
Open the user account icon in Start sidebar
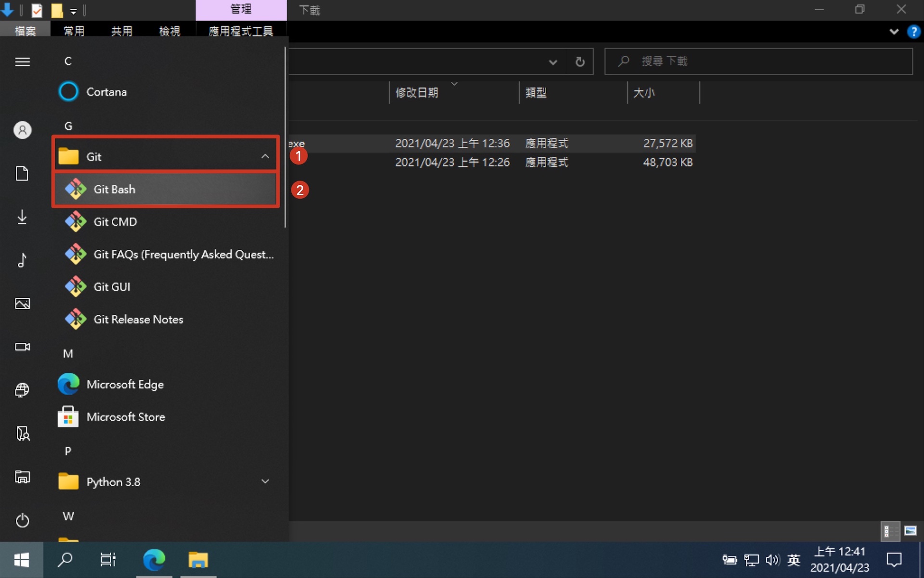pyautogui.click(x=22, y=130)
